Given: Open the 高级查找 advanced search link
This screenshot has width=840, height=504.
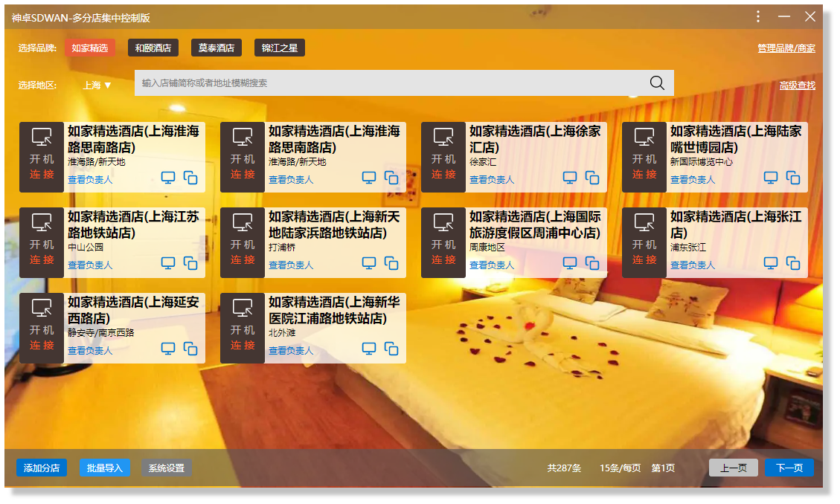Looking at the screenshot, I should 797,85.
